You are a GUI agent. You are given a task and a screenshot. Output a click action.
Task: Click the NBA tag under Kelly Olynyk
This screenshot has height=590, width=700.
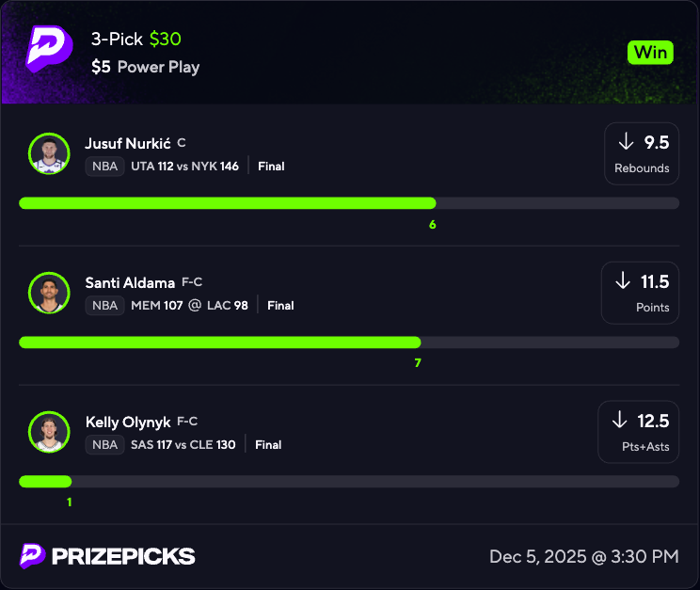pyautogui.click(x=104, y=445)
